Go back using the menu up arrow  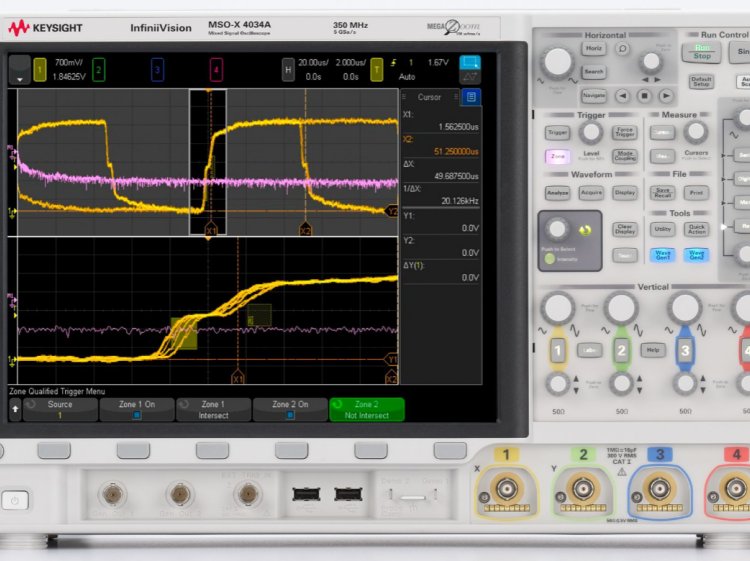tap(15, 410)
